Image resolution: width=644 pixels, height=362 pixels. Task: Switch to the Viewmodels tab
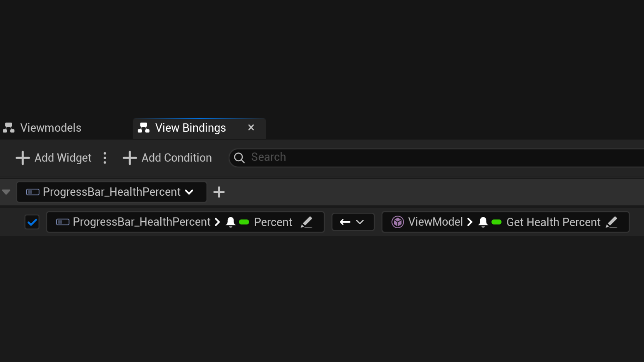point(50,128)
